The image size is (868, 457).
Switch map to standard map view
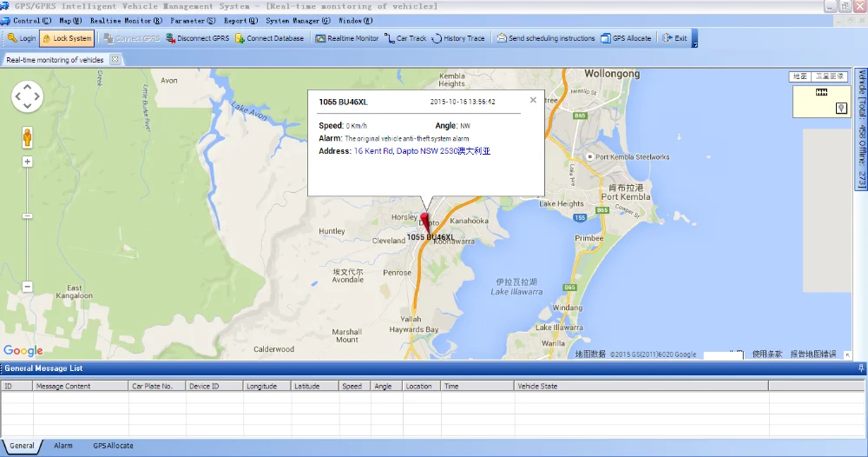(799, 76)
